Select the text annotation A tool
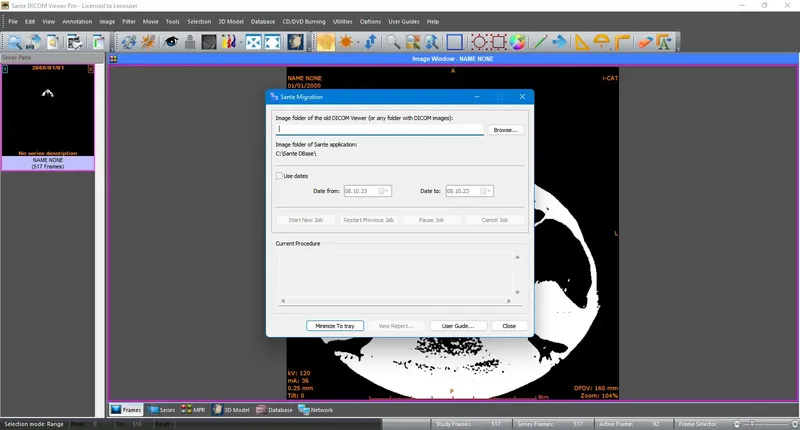Viewport: 800px width, 430px height. [664, 42]
